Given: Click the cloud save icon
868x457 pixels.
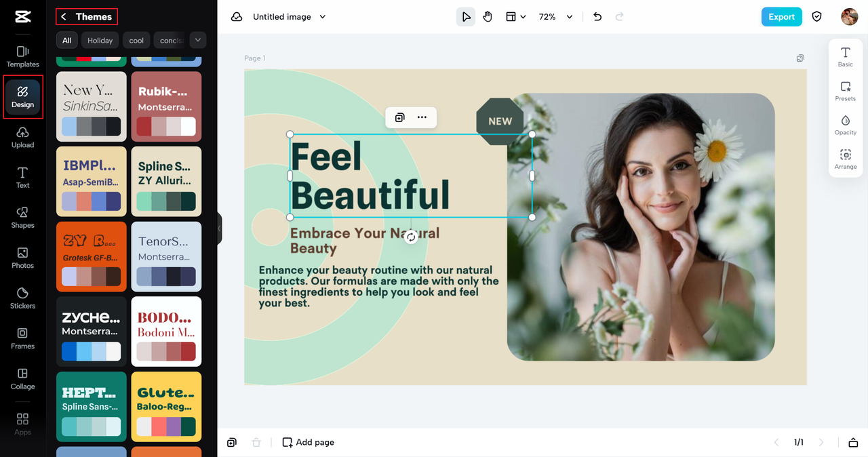Looking at the screenshot, I should tap(237, 17).
